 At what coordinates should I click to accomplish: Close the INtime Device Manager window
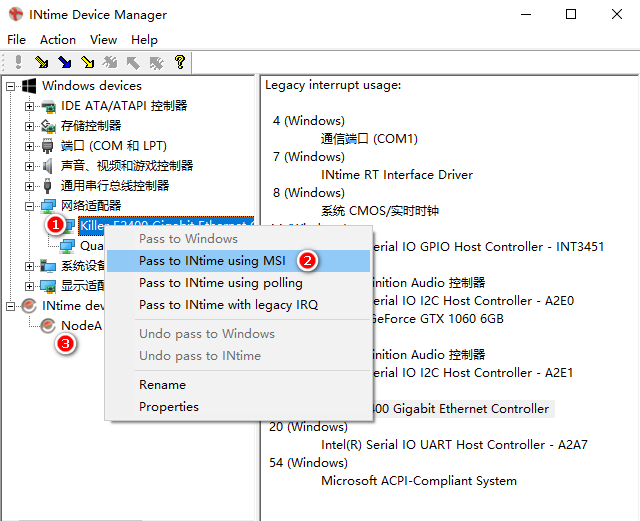[617, 14]
